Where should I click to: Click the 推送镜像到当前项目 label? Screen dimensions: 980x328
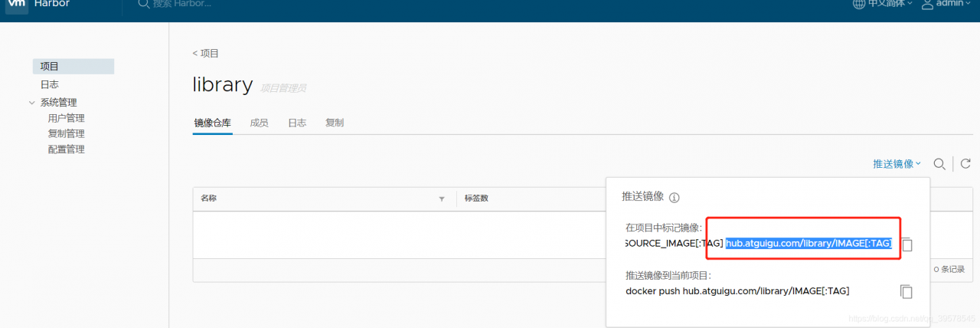pyautogui.click(x=668, y=275)
